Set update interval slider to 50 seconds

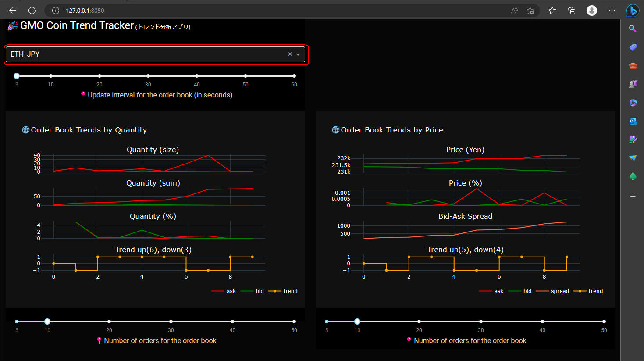(246, 76)
